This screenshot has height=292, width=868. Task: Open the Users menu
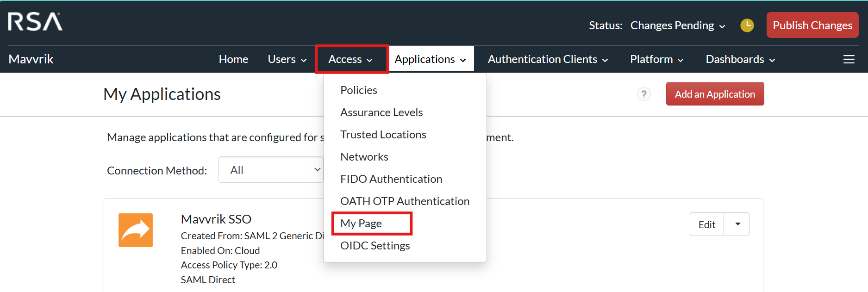click(287, 59)
